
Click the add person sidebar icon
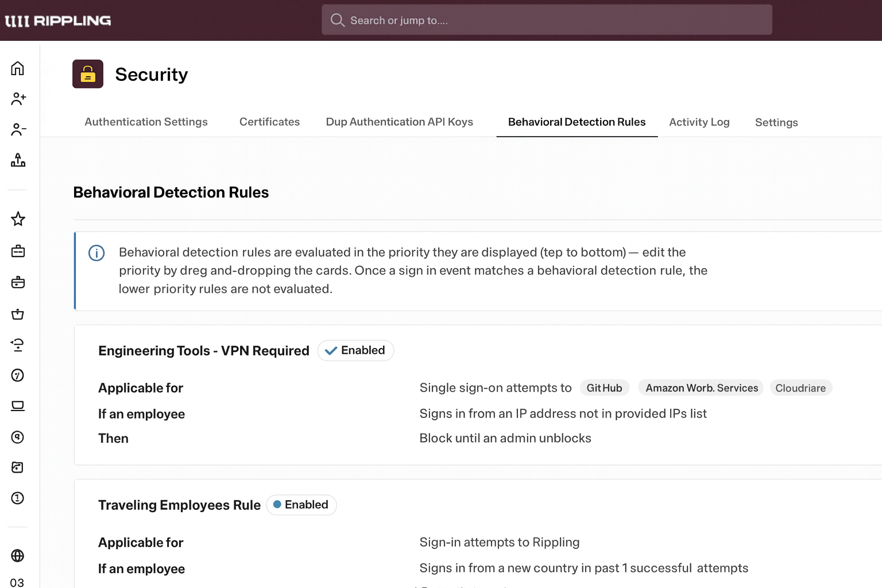point(18,99)
